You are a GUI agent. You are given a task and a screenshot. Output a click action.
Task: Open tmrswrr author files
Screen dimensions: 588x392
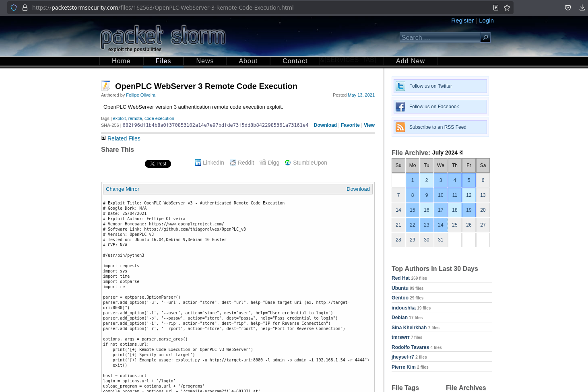pyautogui.click(x=400, y=337)
